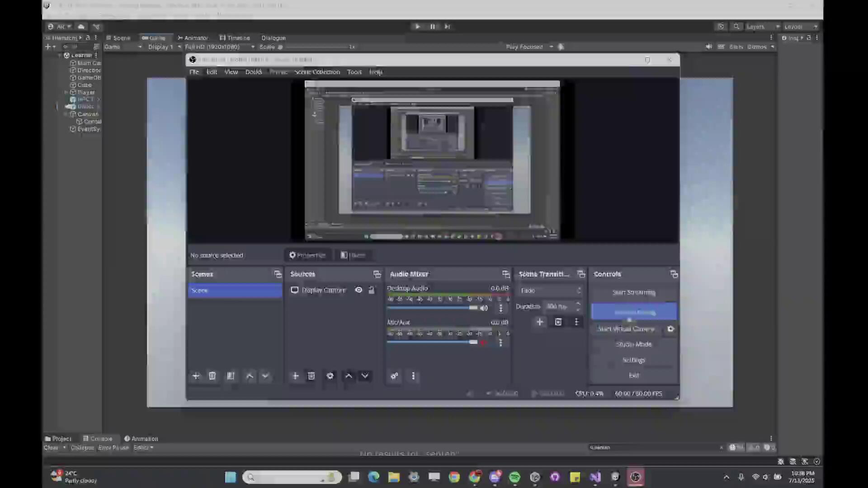Expand the Player object in Unity Hierarchy

(x=66, y=92)
